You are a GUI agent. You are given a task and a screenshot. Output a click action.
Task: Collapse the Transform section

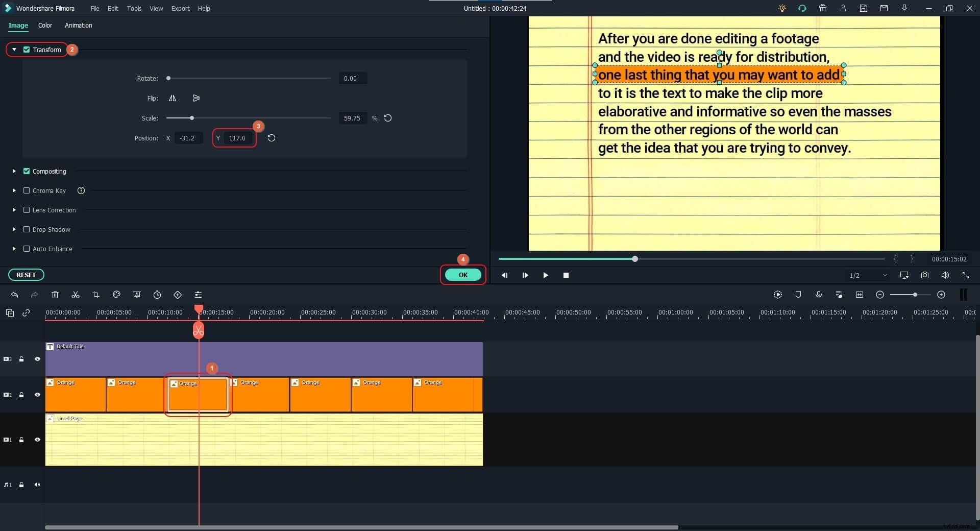(x=14, y=50)
